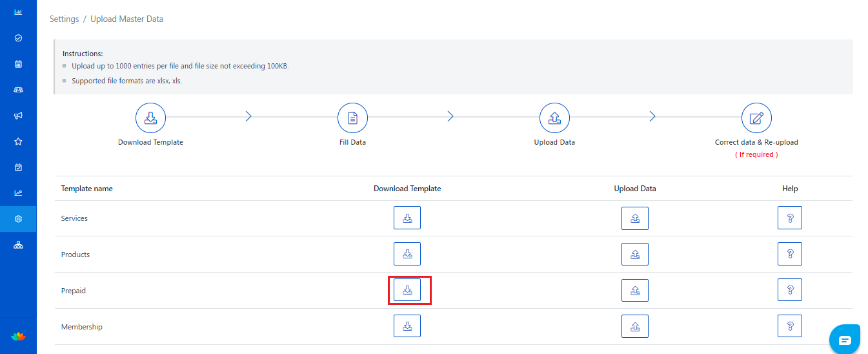Click the Help column header

790,189
